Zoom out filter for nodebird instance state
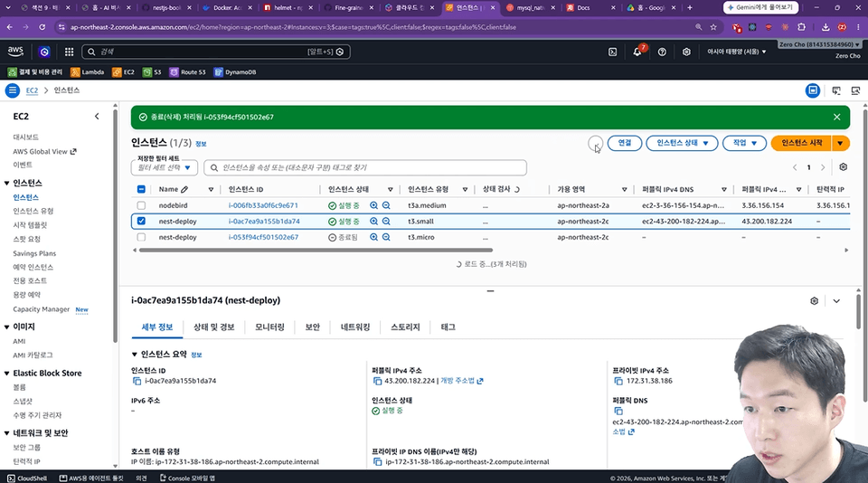The width and height of the screenshot is (868, 483). (x=386, y=205)
